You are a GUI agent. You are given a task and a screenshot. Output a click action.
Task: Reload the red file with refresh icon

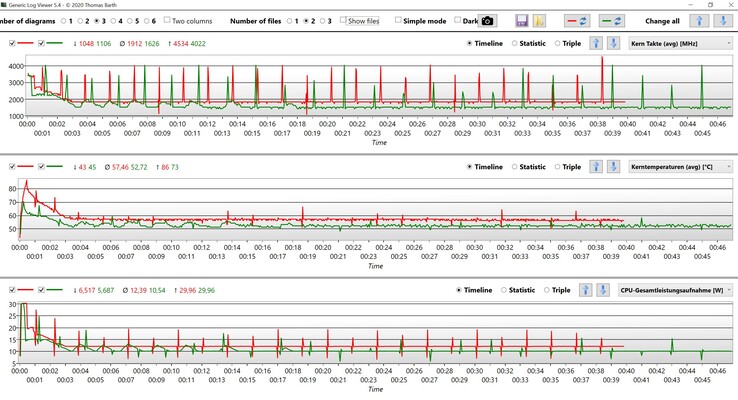click(577, 20)
